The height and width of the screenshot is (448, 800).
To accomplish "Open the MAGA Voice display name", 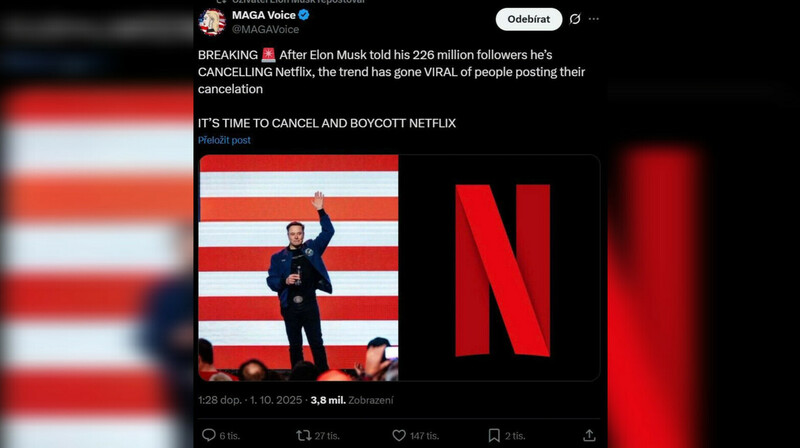I will pos(263,15).
